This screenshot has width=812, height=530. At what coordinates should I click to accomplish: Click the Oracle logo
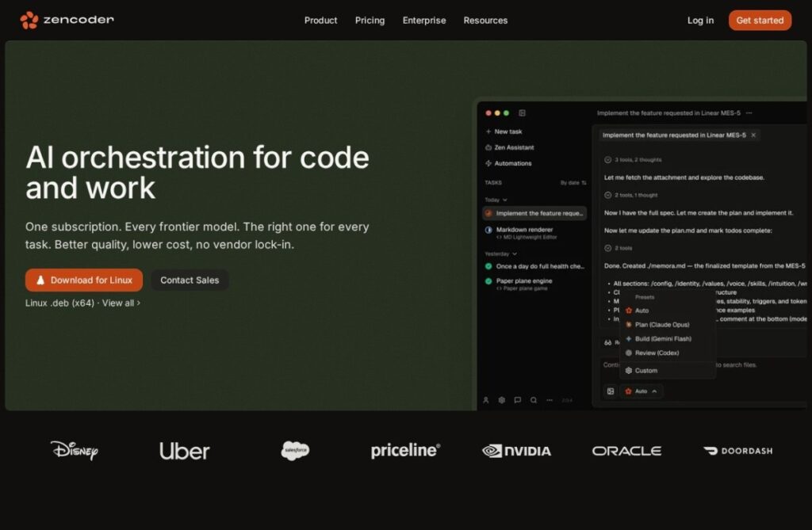(x=626, y=451)
